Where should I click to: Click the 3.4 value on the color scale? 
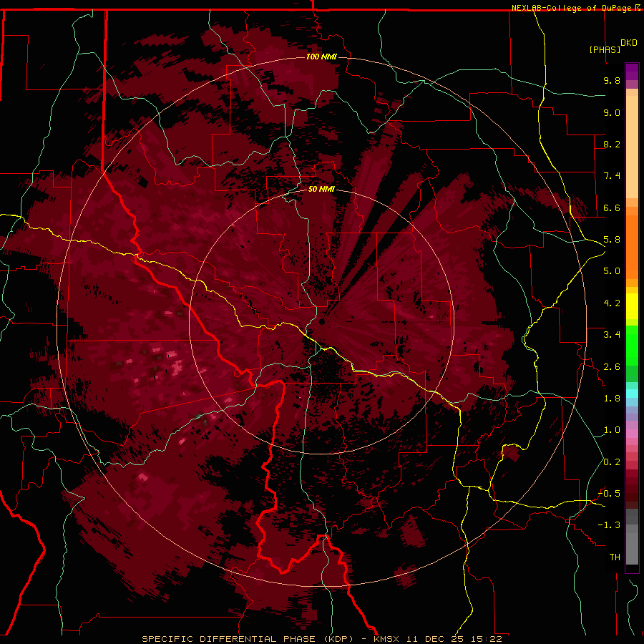[612, 335]
